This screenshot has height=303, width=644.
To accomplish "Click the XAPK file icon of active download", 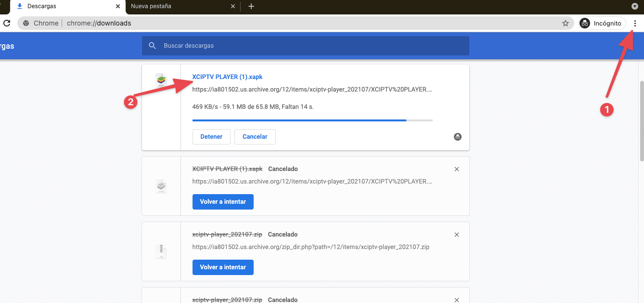I will [161, 80].
